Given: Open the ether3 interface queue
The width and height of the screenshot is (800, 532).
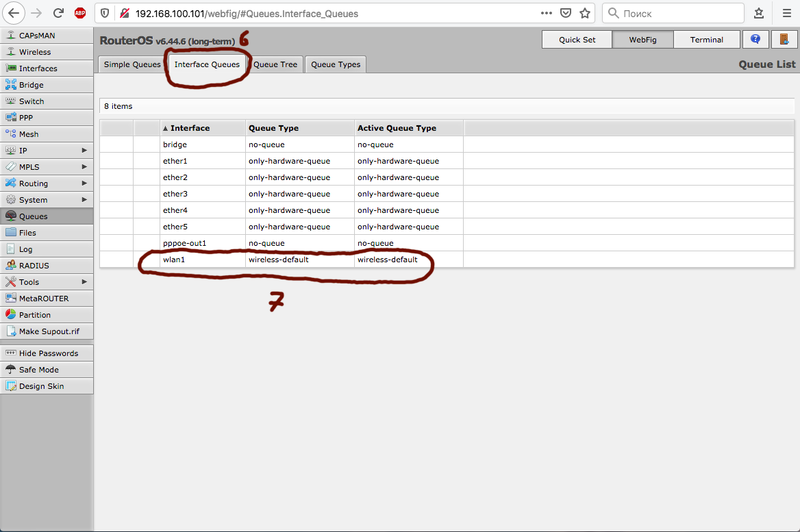Looking at the screenshot, I should pos(447,193).
